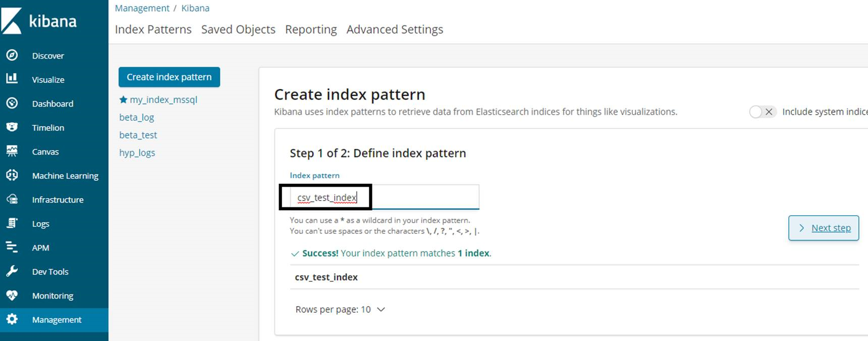Select Management label in sidebar
The height and width of the screenshot is (341, 868).
click(57, 320)
